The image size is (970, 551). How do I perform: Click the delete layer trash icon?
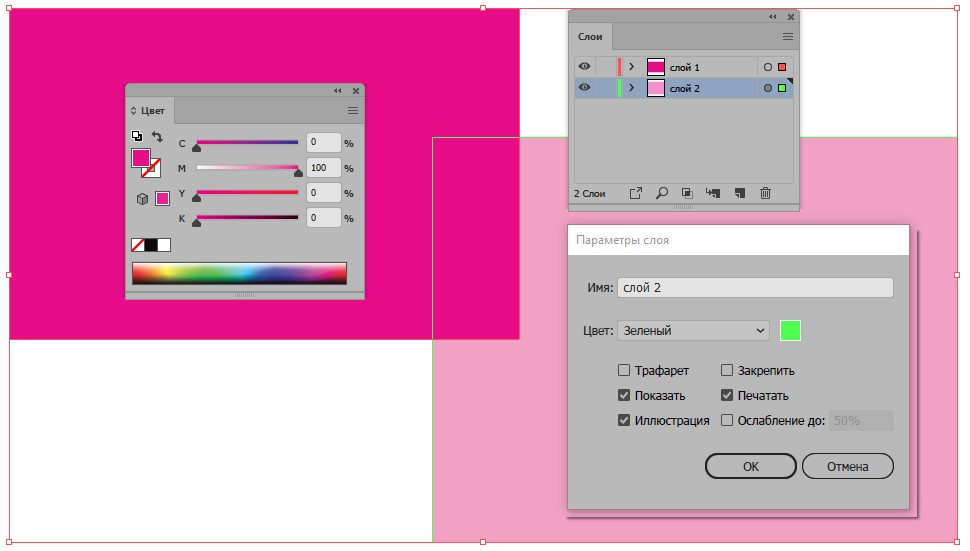(765, 193)
